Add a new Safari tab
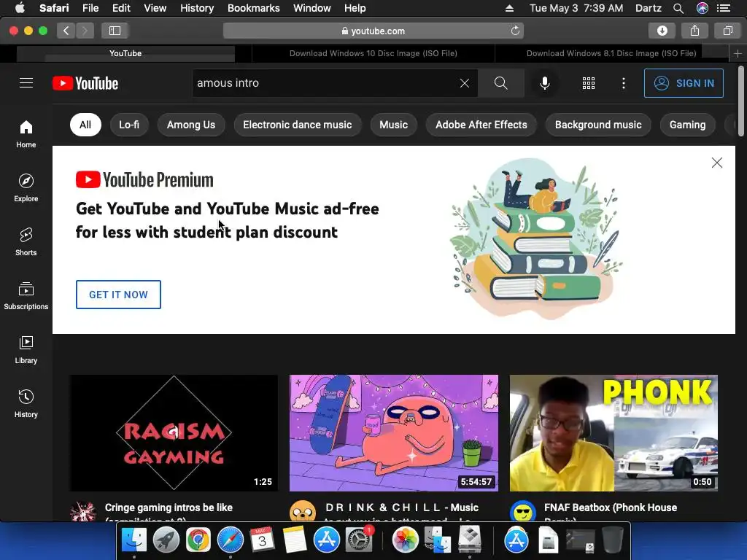This screenshot has width=747, height=560. [x=738, y=53]
